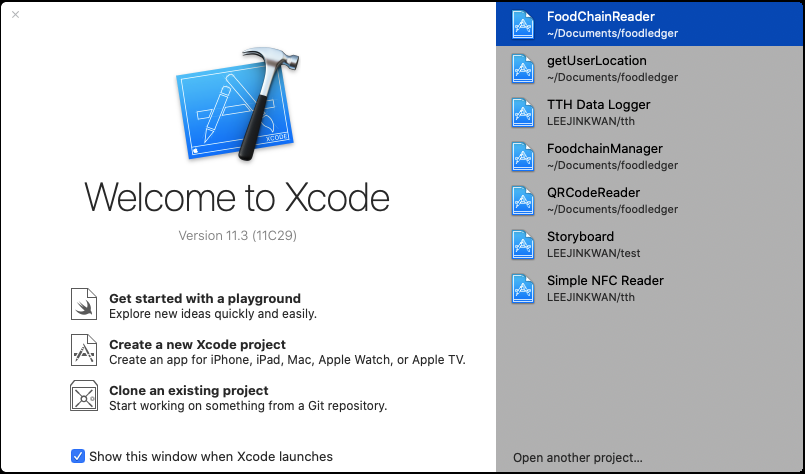This screenshot has height=474, width=805.
Task: Click the new Xcode project blueprint icon
Action: pos(84,351)
